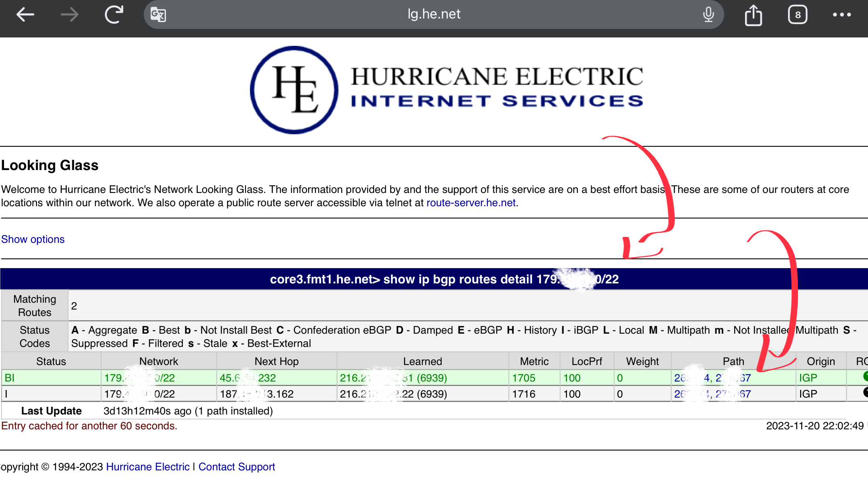Select next hop ending .232
This screenshot has width=868, height=482.
point(248,378)
